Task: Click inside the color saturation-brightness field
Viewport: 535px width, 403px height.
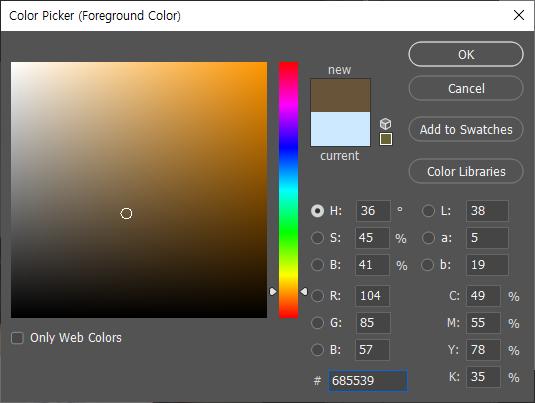Action: coord(139,190)
